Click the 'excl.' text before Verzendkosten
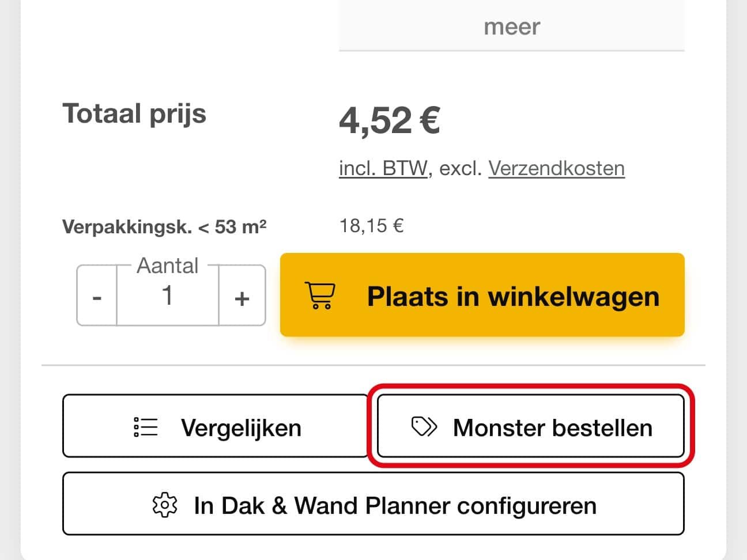This screenshot has width=747, height=560. 461,168
